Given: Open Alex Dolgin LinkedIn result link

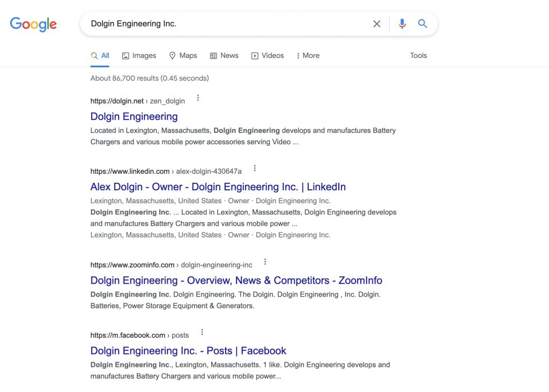Looking at the screenshot, I should [218, 187].
